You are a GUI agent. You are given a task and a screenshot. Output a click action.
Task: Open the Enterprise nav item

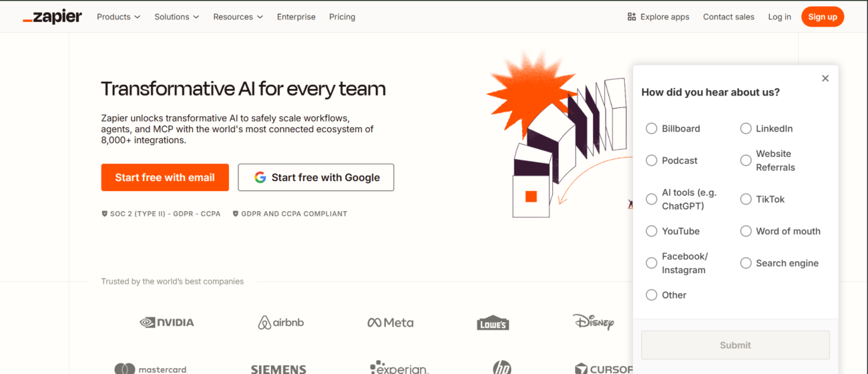click(296, 17)
